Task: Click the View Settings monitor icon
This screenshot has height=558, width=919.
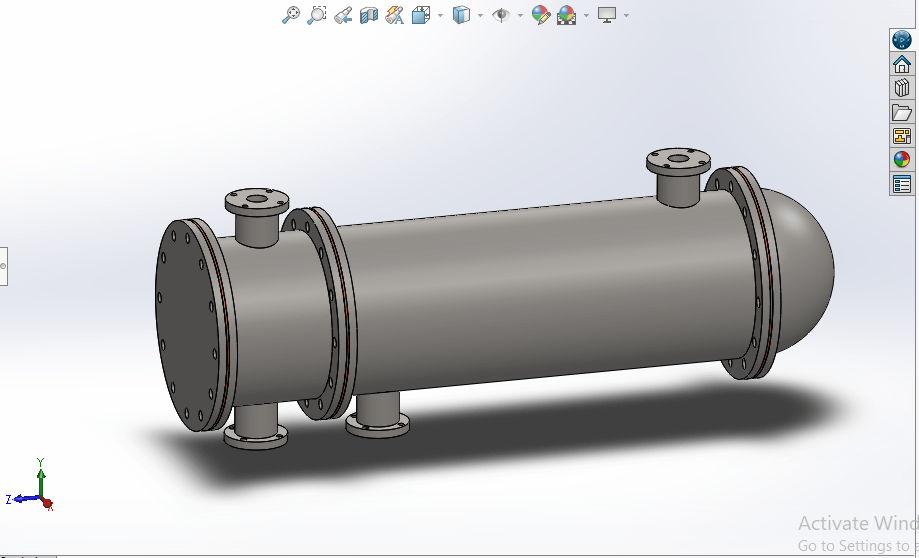Action: (x=607, y=15)
